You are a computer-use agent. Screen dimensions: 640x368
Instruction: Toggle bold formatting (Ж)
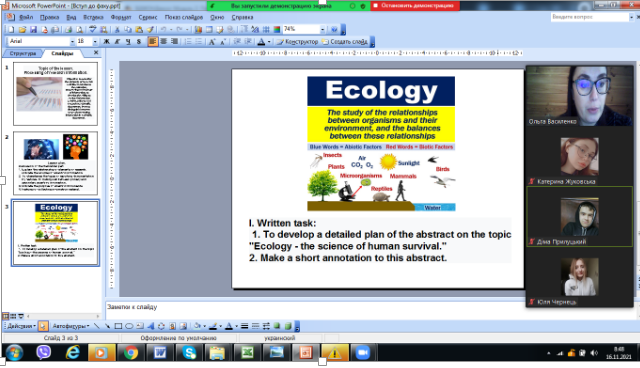(x=106, y=42)
